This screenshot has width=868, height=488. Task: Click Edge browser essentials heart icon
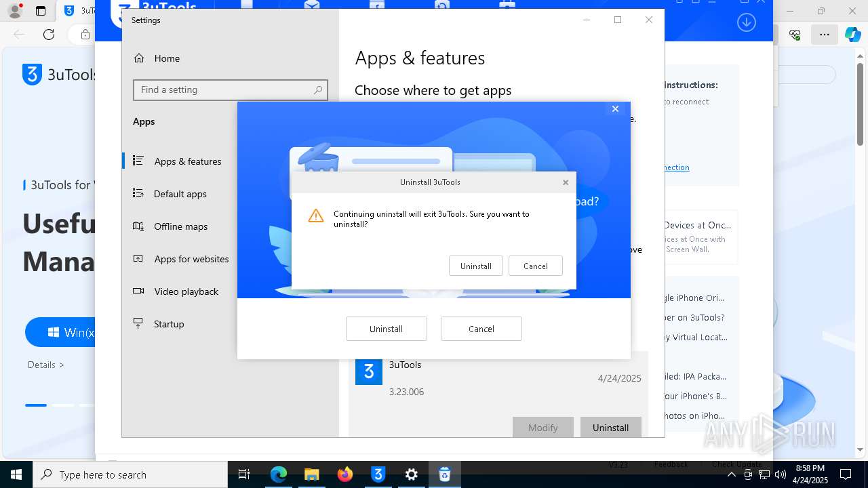pyautogui.click(x=795, y=35)
